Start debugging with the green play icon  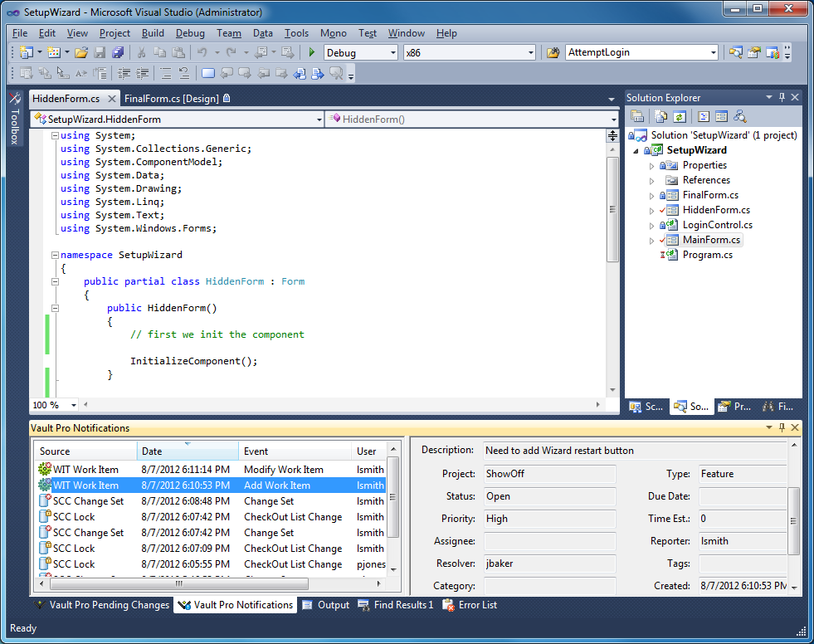coord(312,53)
